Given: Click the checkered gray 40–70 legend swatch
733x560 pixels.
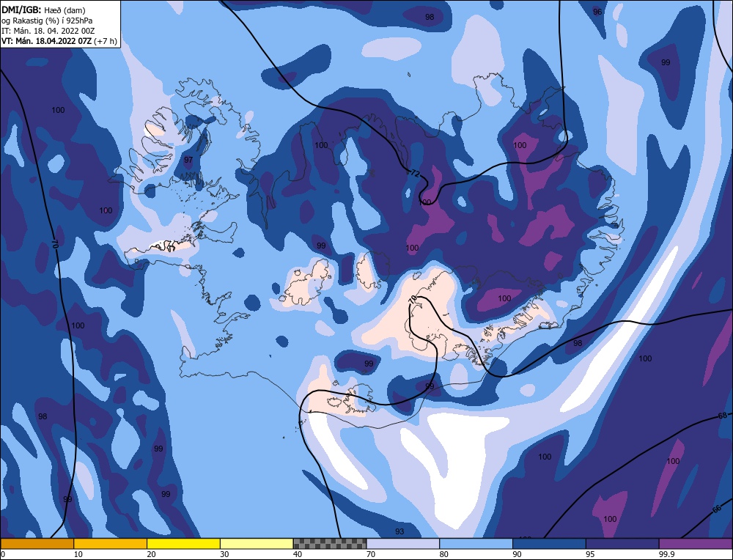Looking at the screenshot, I should (330, 543).
